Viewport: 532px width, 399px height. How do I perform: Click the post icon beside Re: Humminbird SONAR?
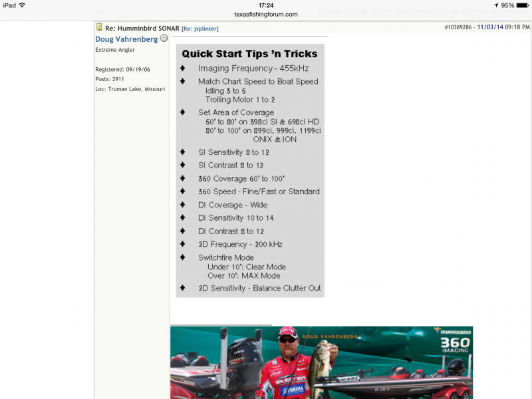(99, 27)
